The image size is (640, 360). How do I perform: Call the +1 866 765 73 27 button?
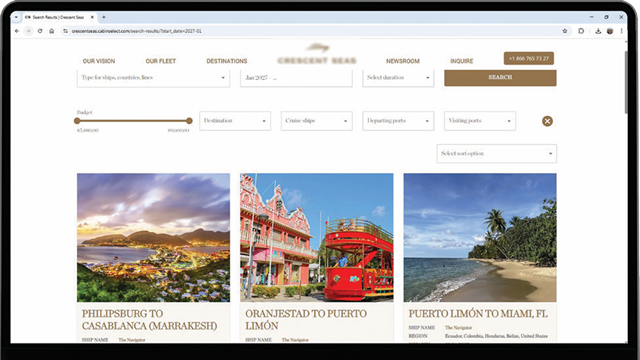pyautogui.click(x=529, y=58)
